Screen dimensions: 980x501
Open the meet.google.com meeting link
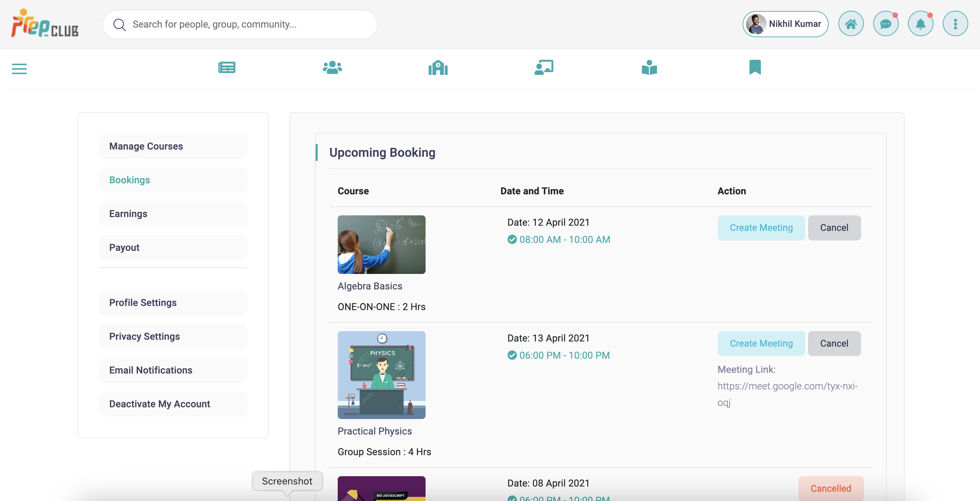click(787, 394)
